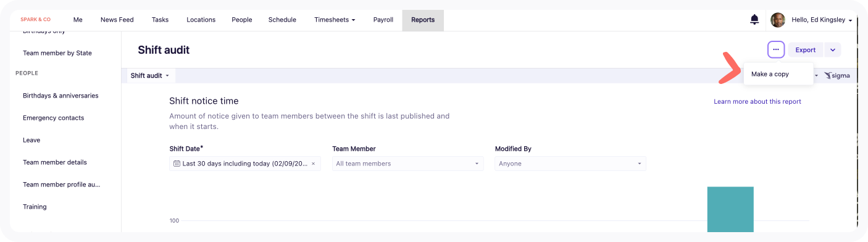Viewport: 868px width, 242px height.
Task: Select the Reports tab
Action: 423,20
